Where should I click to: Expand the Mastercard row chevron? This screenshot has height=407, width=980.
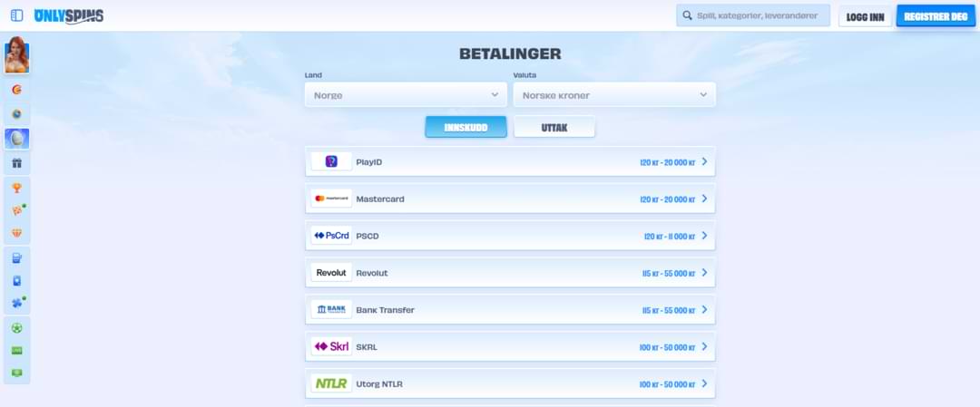click(704, 199)
